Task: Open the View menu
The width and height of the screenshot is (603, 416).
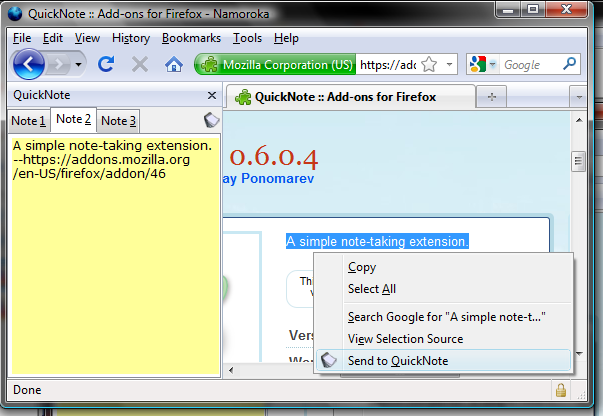Action: pos(87,38)
